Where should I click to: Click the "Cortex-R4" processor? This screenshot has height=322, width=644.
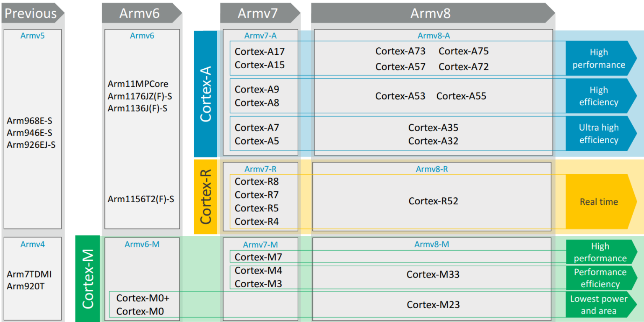tap(257, 222)
